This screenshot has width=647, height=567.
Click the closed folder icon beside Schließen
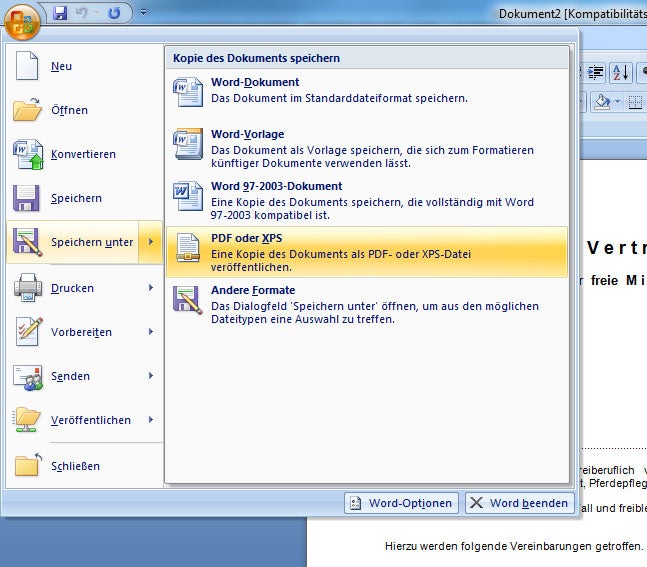click(x=28, y=464)
